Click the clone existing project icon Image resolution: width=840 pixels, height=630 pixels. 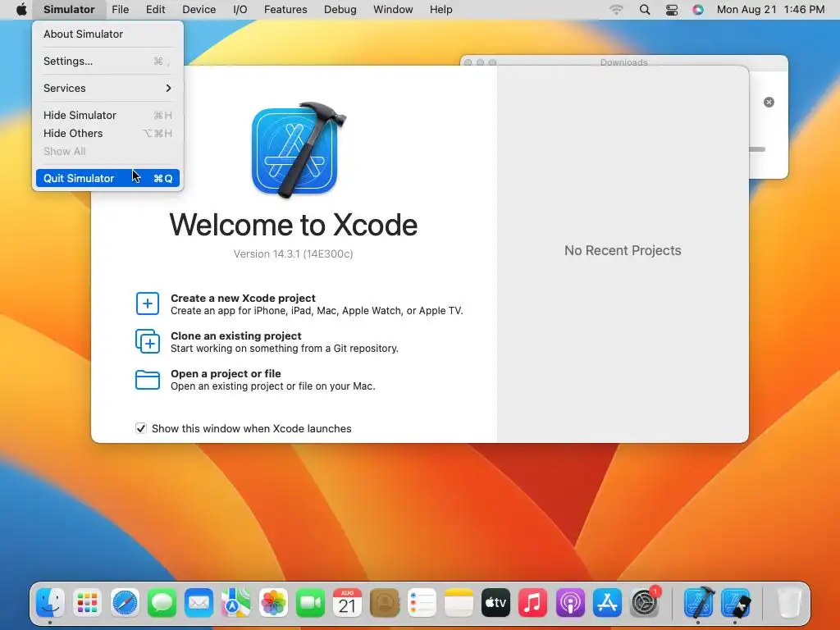tap(148, 341)
